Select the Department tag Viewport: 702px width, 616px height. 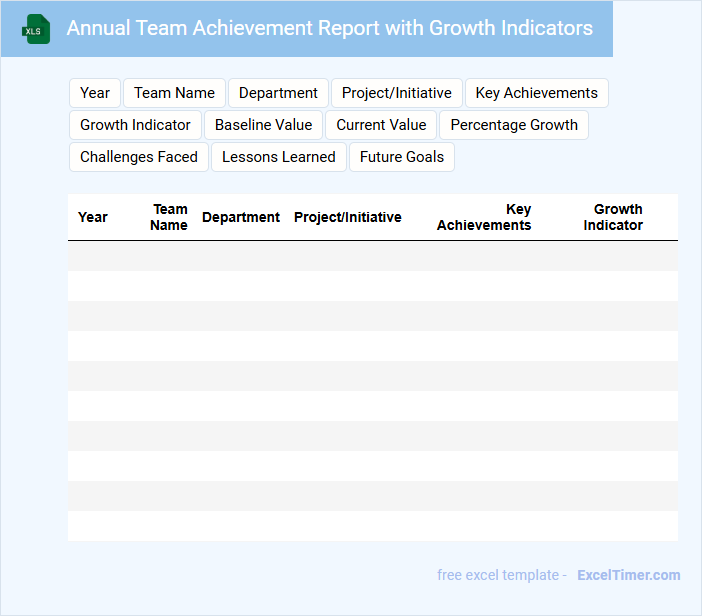tap(278, 93)
